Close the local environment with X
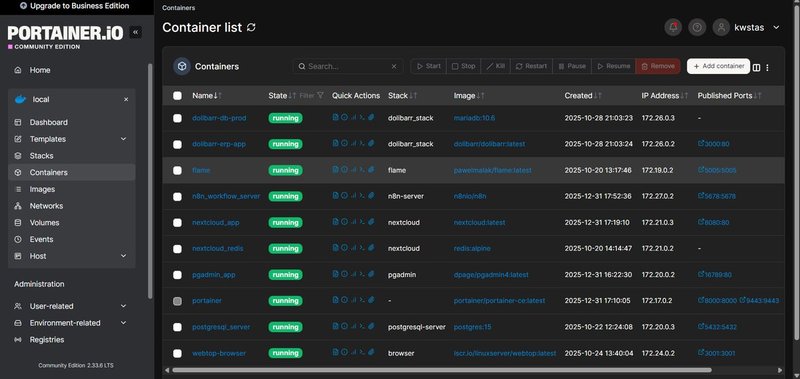 [126, 99]
